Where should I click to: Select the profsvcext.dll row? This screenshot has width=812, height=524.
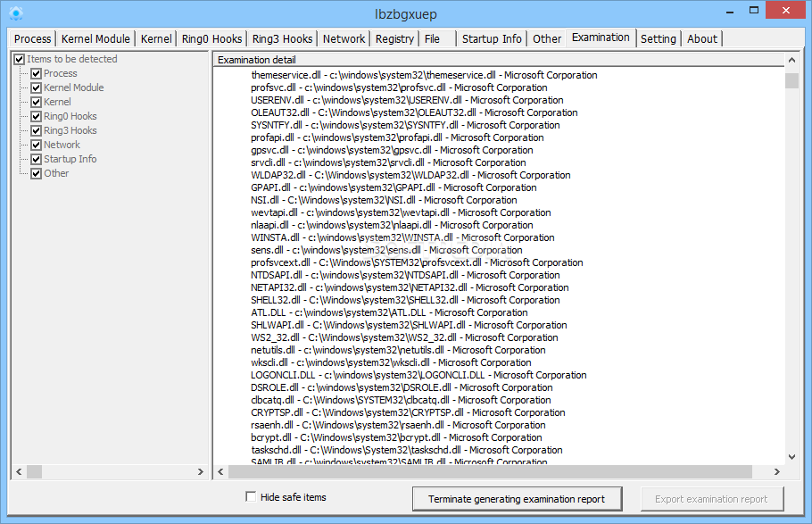click(417, 262)
